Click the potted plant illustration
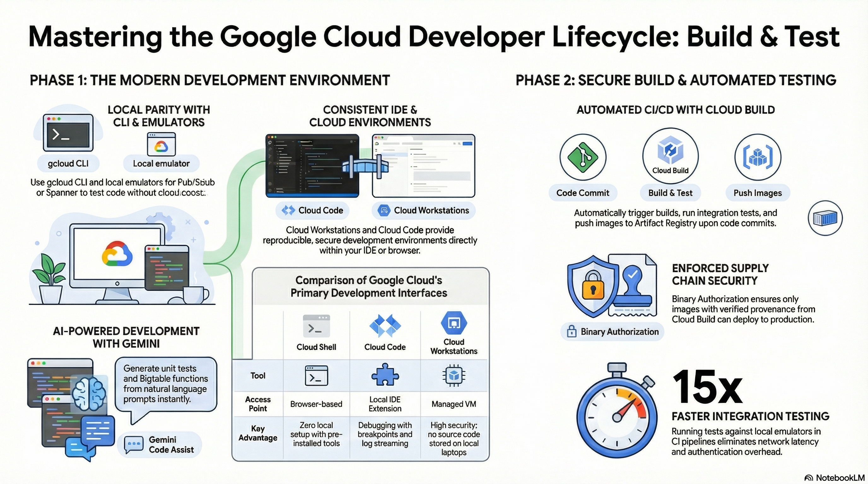 coord(50,278)
